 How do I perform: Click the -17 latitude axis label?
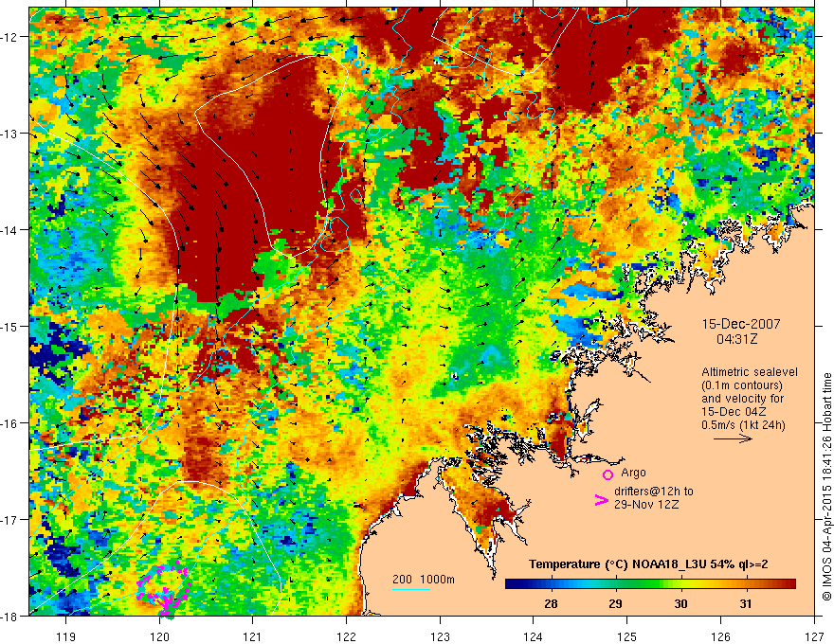tap(9, 519)
